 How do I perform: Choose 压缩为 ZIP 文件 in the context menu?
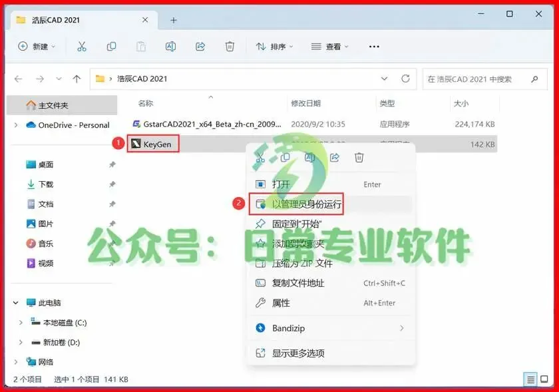point(331,264)
